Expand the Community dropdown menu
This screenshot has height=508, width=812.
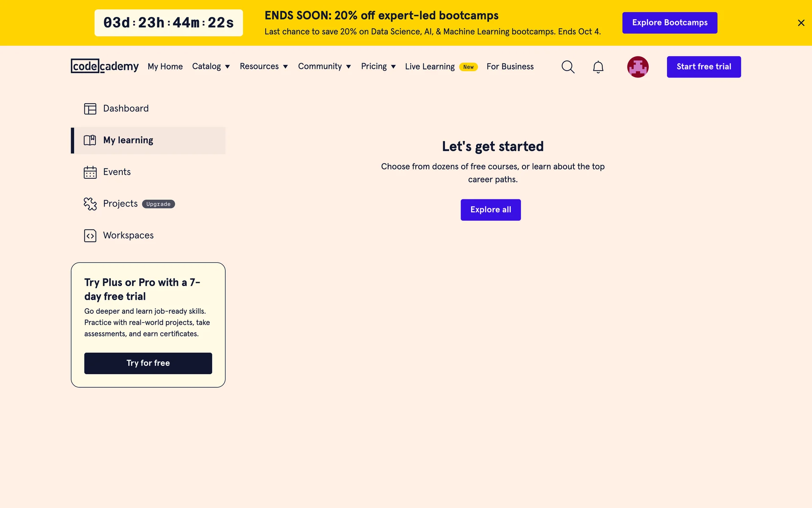pyautogui.click(x=324, y=66)
